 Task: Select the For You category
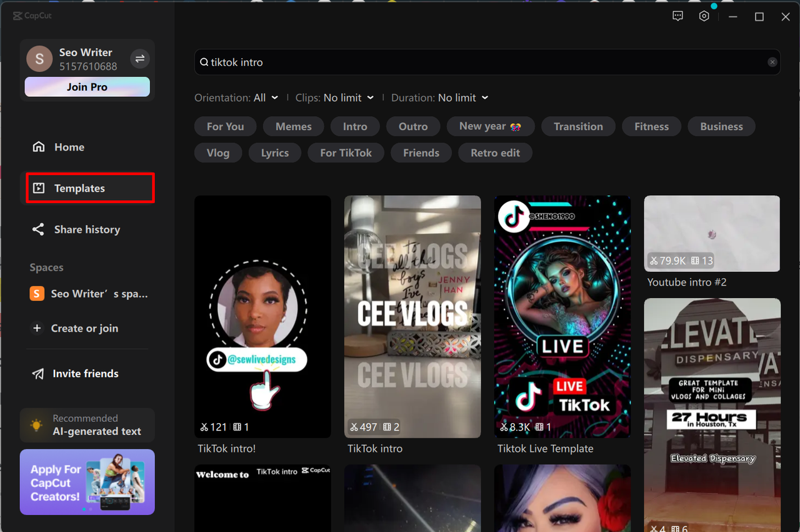click(225, 126)
